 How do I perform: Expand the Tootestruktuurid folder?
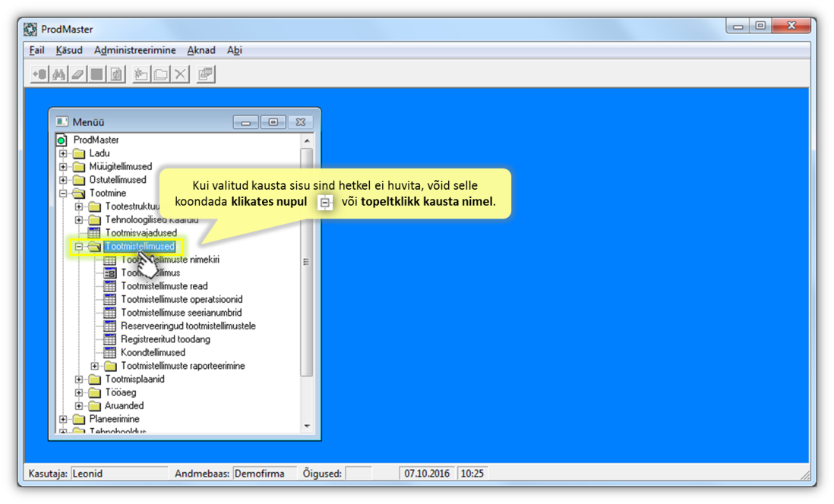tap(79, 206)
